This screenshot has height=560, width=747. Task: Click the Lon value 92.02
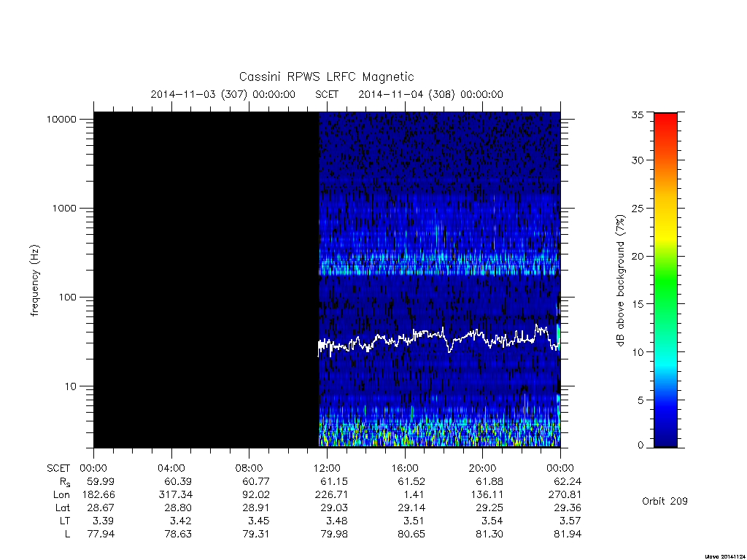point(255,495)
